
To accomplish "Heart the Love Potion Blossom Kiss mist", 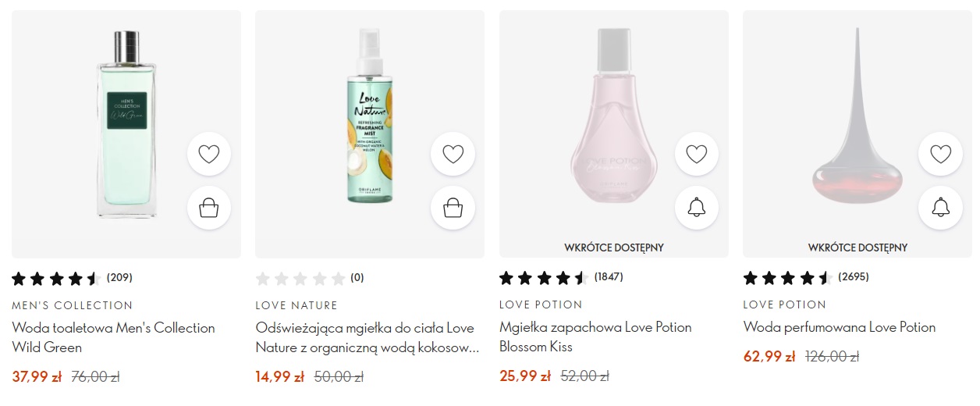I will (x=696, y=154).
